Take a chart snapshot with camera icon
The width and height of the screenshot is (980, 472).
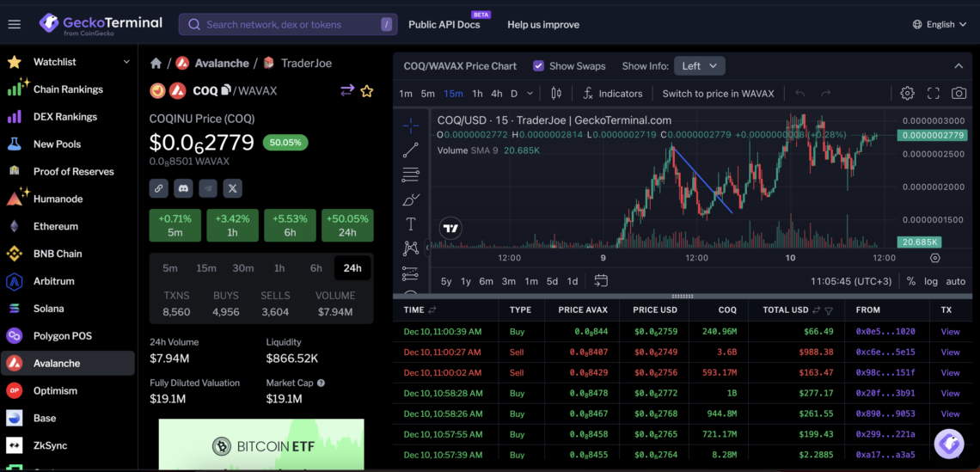pyautogui.click(x=959, y=93)
